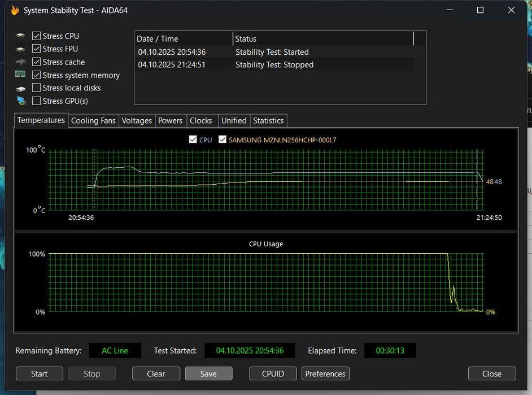The image size is (532, 395).
Task: Maximize the System Stability Test window
Action: click(481, 10)
